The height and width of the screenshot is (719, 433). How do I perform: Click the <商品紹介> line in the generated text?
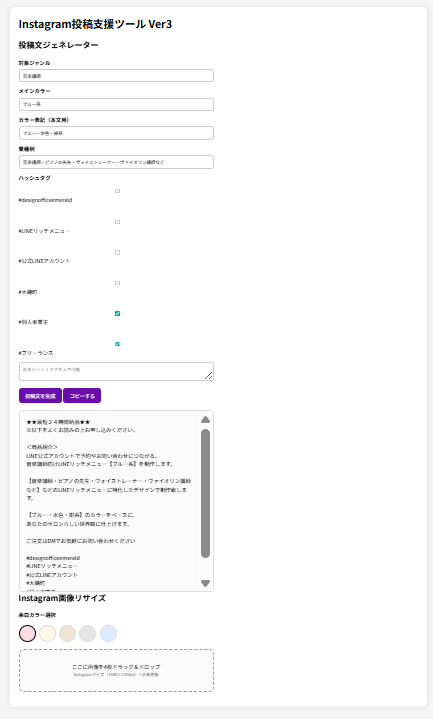pyautogui.click(x=42, y=447)
